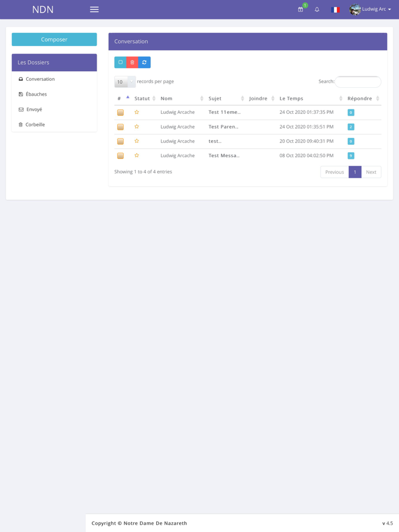Sort messages by Le Temps column
Image resolution: width=399 pixels, height=532 pixels.
pyautogui.click(x=291, y=98)
